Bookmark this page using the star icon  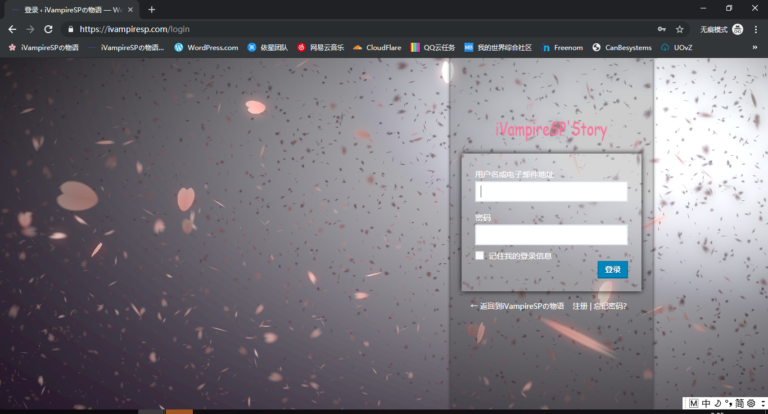680,29
